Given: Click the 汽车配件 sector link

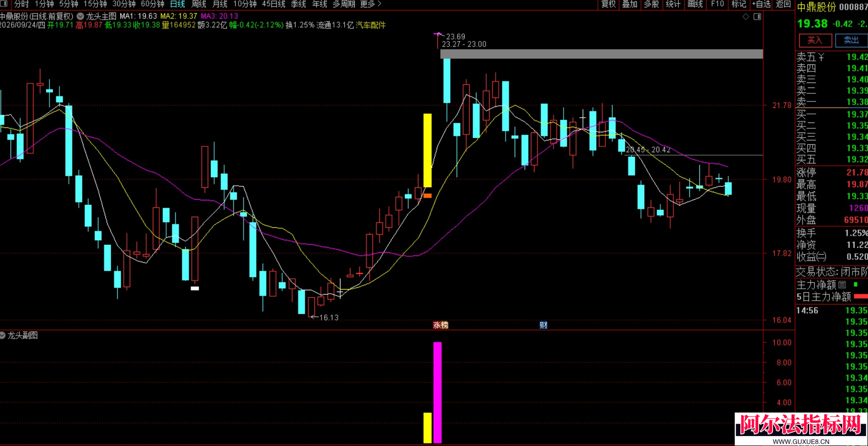Looking at the screenshot, I should click(x=371, y=25).
